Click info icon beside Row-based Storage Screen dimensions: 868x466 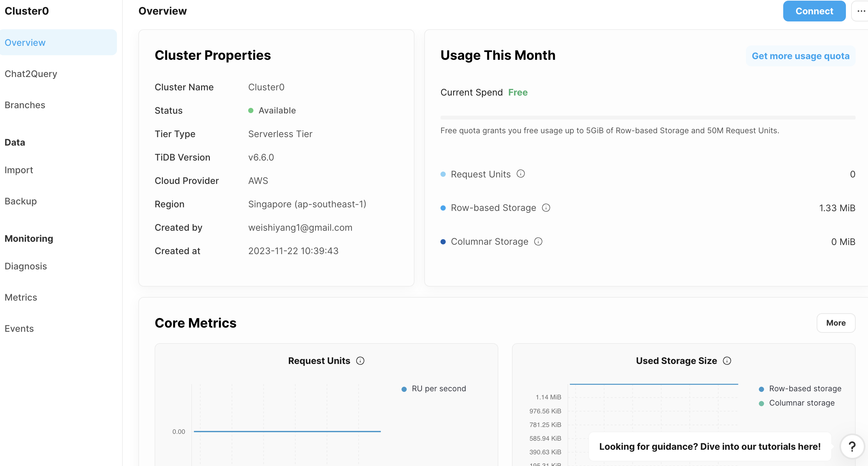click(546, 208)
